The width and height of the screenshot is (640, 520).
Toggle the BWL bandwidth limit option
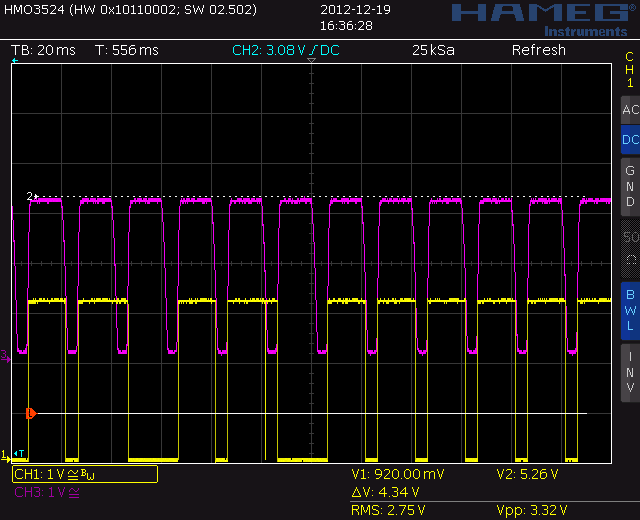click(x=630, y=310)
